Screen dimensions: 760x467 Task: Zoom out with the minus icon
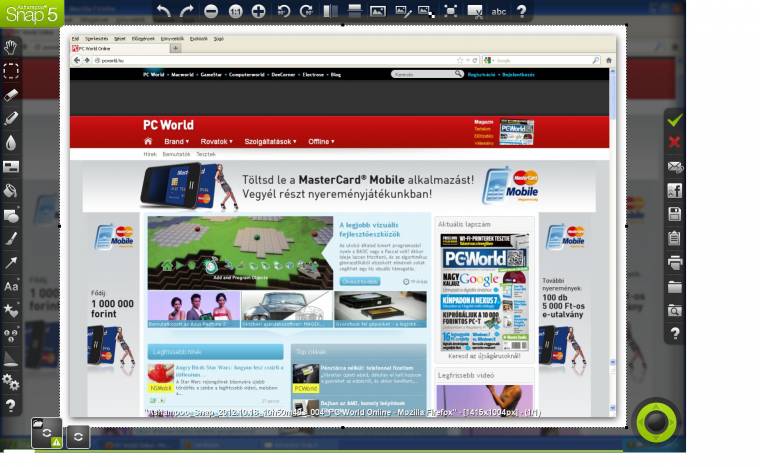click(x=211, y=11)
